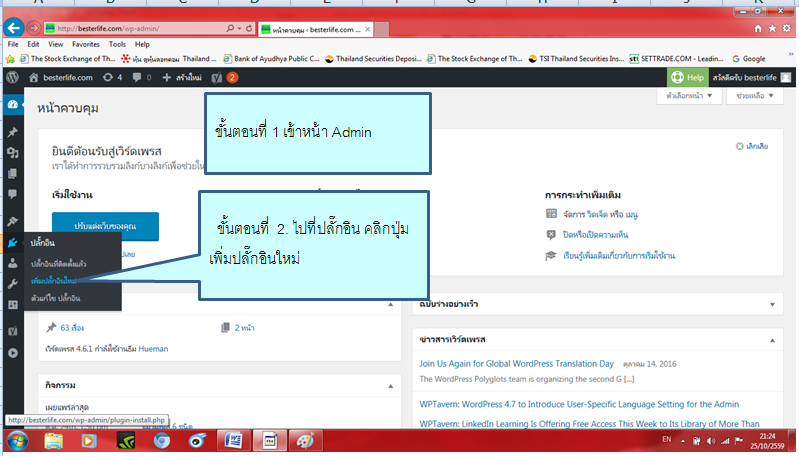Open the ปิดหรือเปิดความเห็น link

click(x=595, y=235)
